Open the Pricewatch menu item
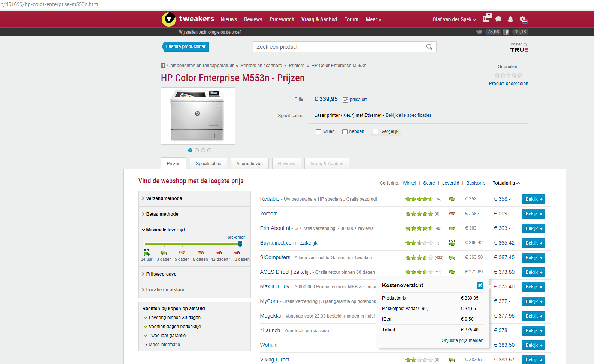 282,19
